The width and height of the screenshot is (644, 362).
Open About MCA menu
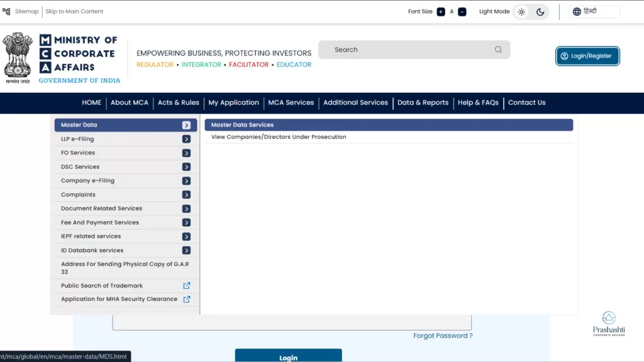click(130, 102)
